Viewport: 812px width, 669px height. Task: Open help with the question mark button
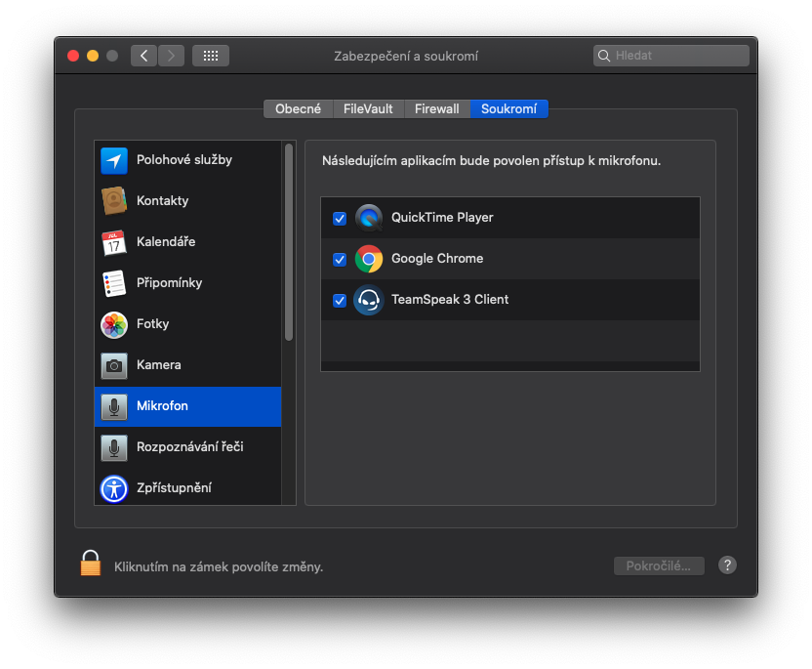tap(727, 565)
